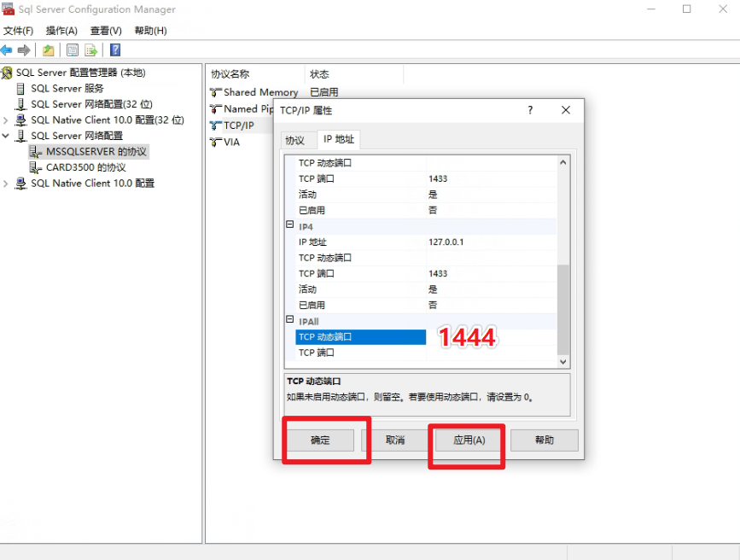Collapse the SQL Server 网络配置 tree node
The height and width of the screenshot is (560, 740).
pos(6,136)
